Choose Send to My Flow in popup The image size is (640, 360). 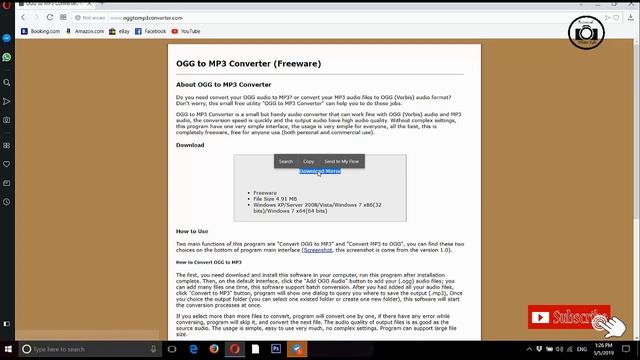(x=342, y=161)
